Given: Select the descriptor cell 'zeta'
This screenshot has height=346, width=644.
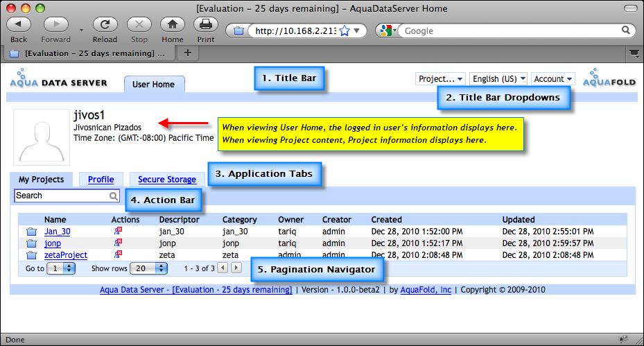Looking at the screenshot, I should click(x=167, y=254).
